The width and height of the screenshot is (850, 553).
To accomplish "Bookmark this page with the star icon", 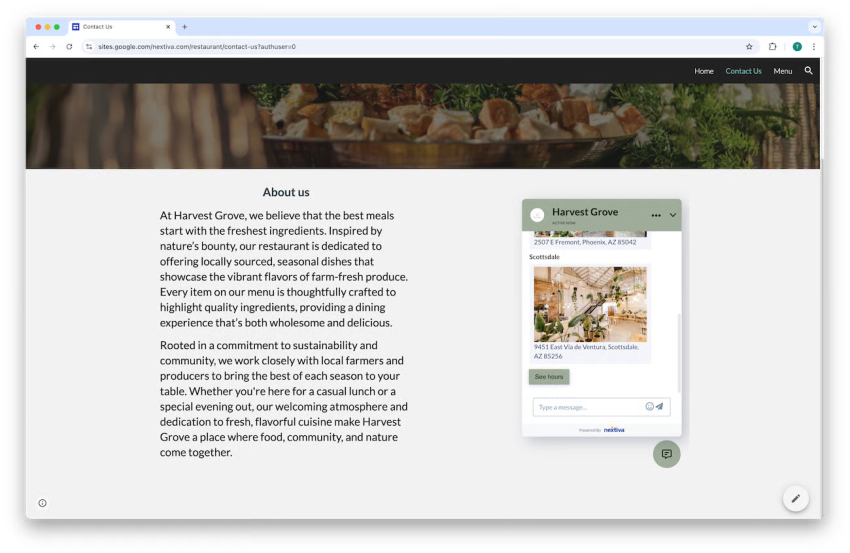I will coord(749,47).
